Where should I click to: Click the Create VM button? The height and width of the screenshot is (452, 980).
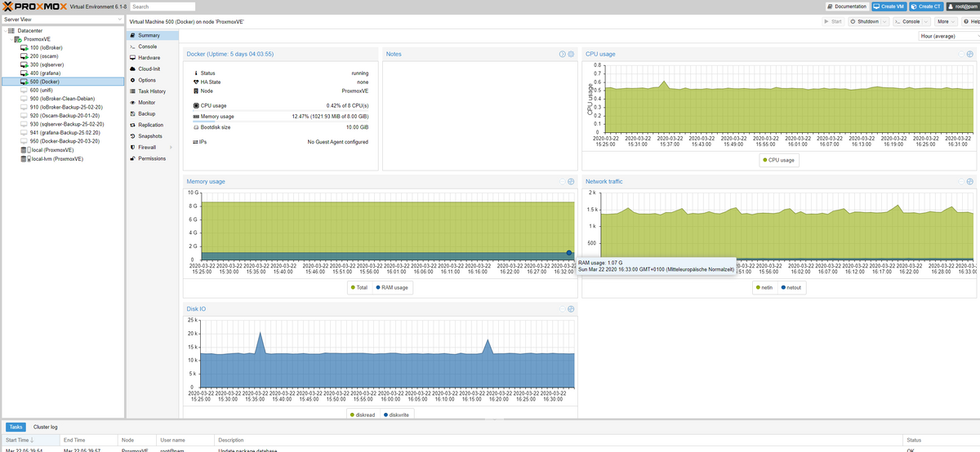tap(890, 6)
